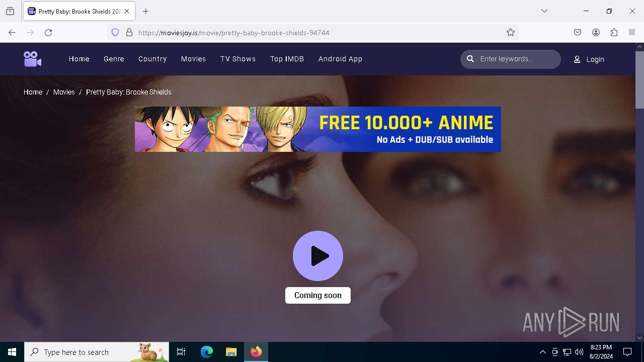Click the scrollbar up arrow
Viewport: 644px width, 362px height.
pyautogui.click(x=639, y=47)
